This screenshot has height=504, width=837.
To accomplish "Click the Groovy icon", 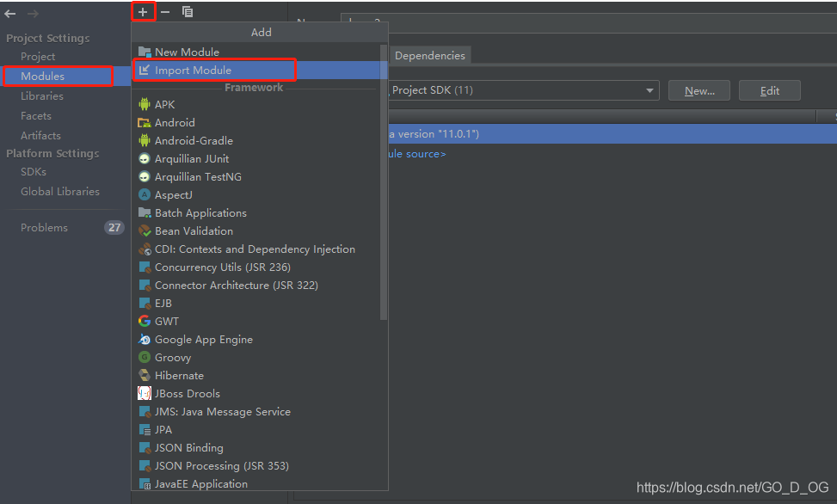I will [145, 357].
